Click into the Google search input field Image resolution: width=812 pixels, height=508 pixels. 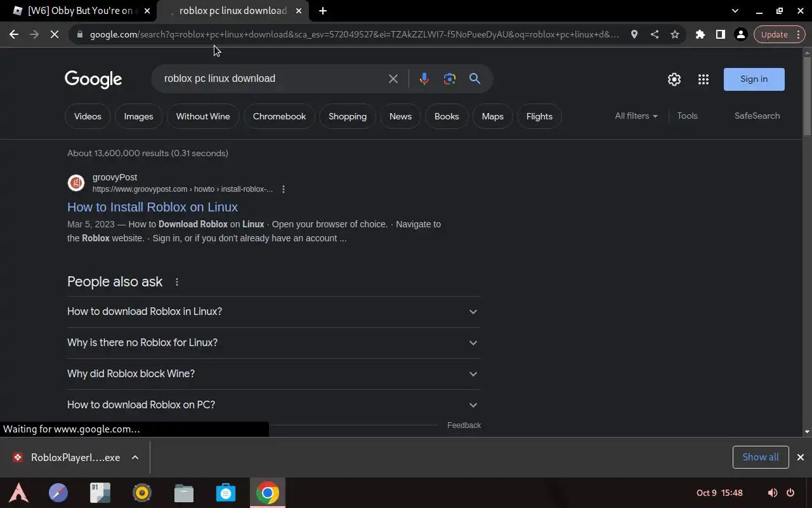[x=272, y=79]
